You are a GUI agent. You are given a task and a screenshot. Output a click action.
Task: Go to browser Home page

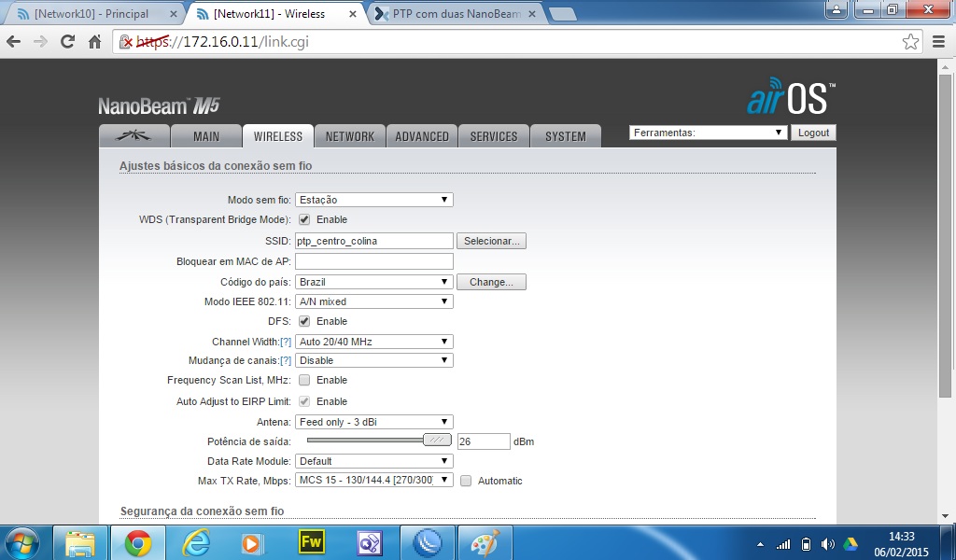pos(94,41)
